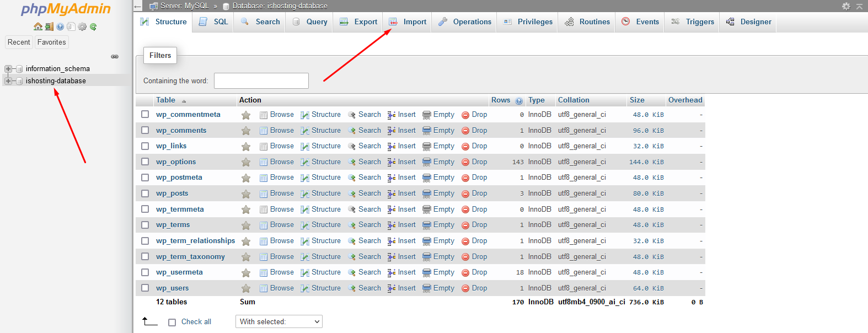The height and width of the screenshot is (333, 868).
Task: Click the page settings gear at top right
Action: click(846, 6)
